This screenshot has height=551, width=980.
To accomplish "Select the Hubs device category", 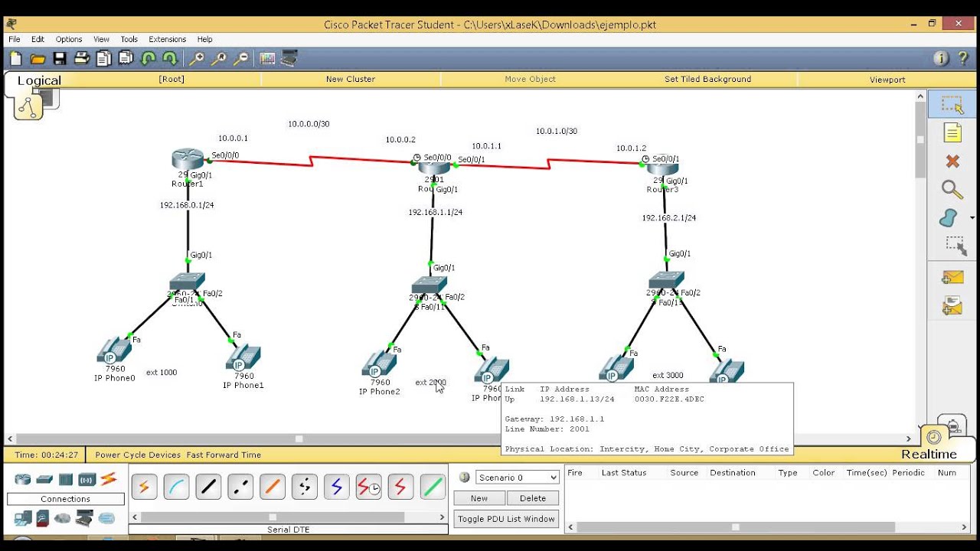I will pos(65,479).
